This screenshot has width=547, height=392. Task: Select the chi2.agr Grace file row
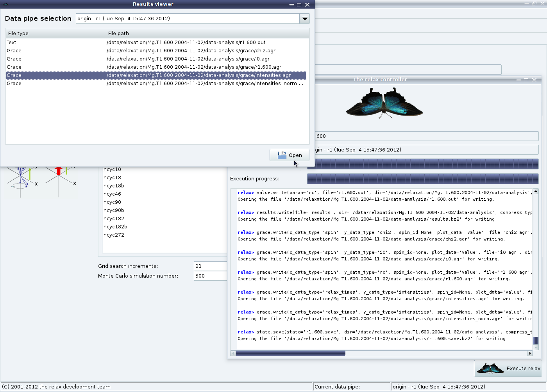[x=156, y=50]
